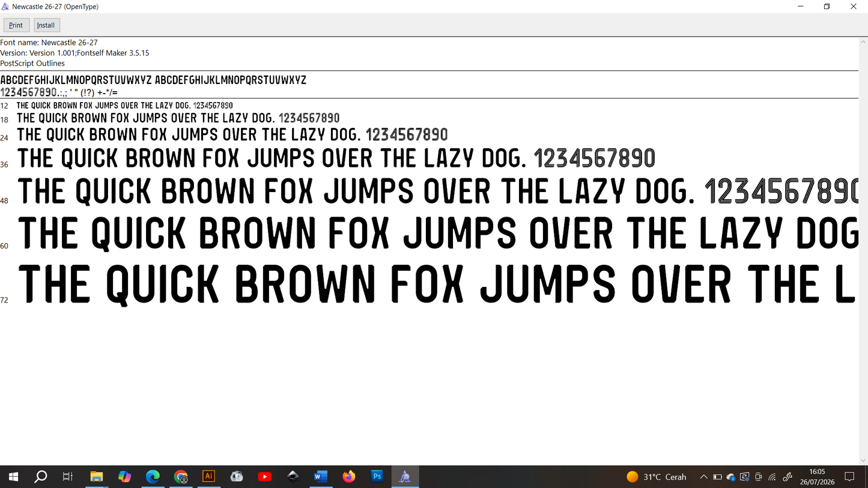Open Google Chrome from taskbar
This screenshot has height=488, width=868.
181,477
